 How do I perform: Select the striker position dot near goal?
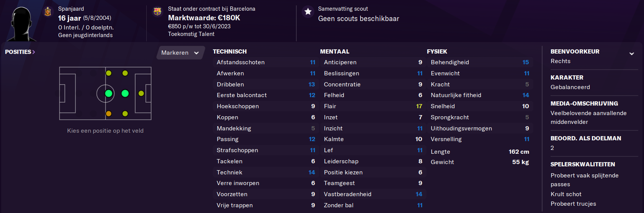[141, 93]
